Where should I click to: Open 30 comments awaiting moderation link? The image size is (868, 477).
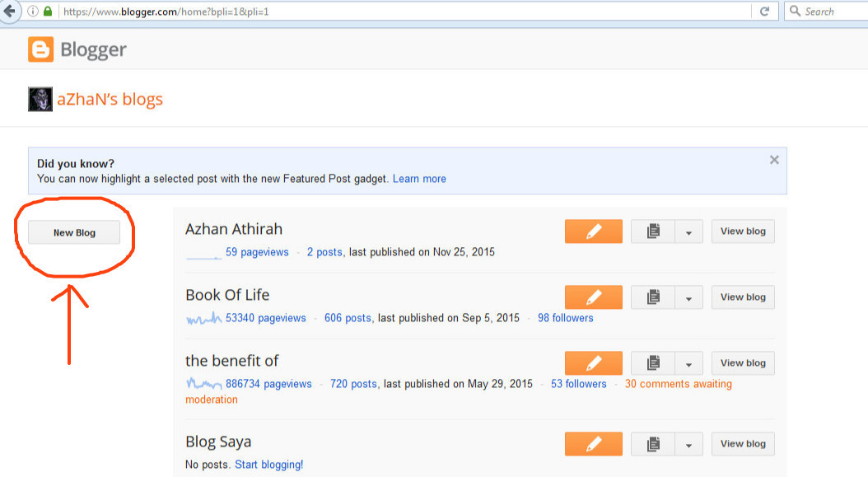pos(678,384)
